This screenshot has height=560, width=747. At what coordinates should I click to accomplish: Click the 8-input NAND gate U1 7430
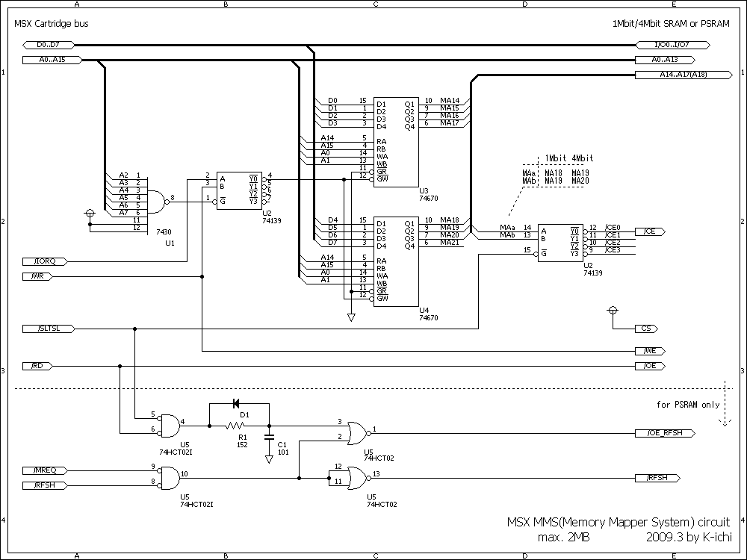coord(158,198)
